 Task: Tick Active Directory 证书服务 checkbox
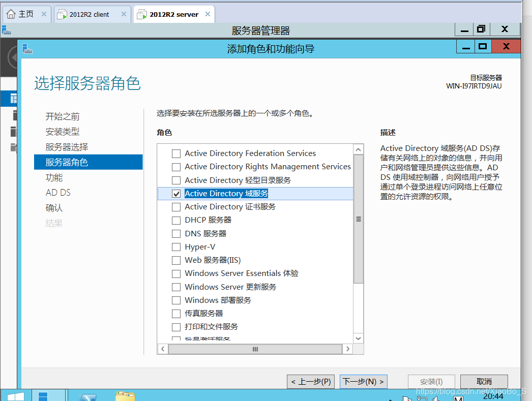pyautogui.click(x=176, y=207)
